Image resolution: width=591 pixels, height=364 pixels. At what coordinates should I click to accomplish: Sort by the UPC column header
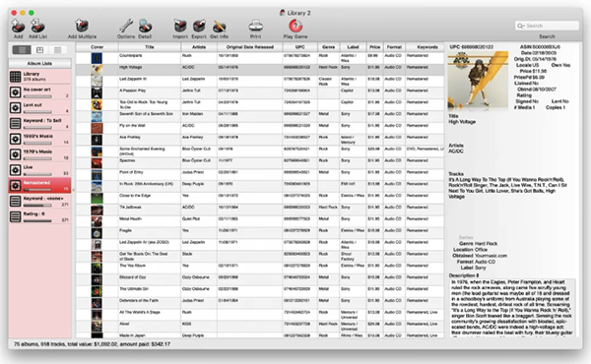(300, 47)
